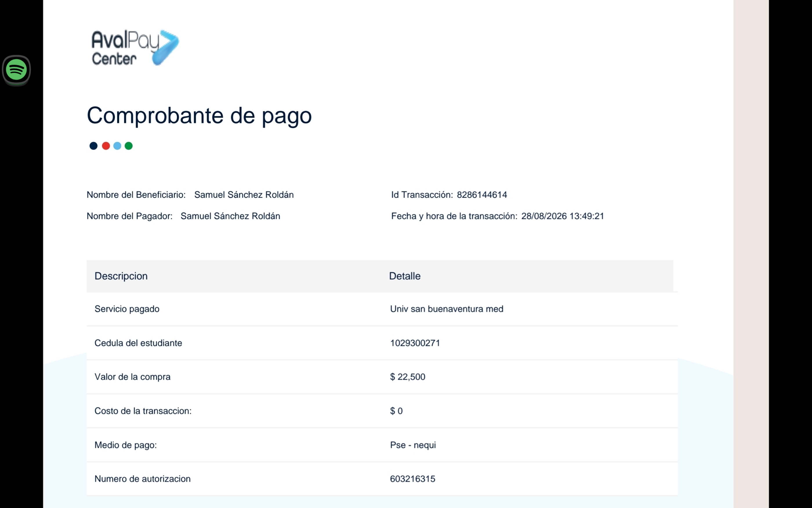Select beneficiary name Samuel Sánchez Roldán

pos(244,195)
